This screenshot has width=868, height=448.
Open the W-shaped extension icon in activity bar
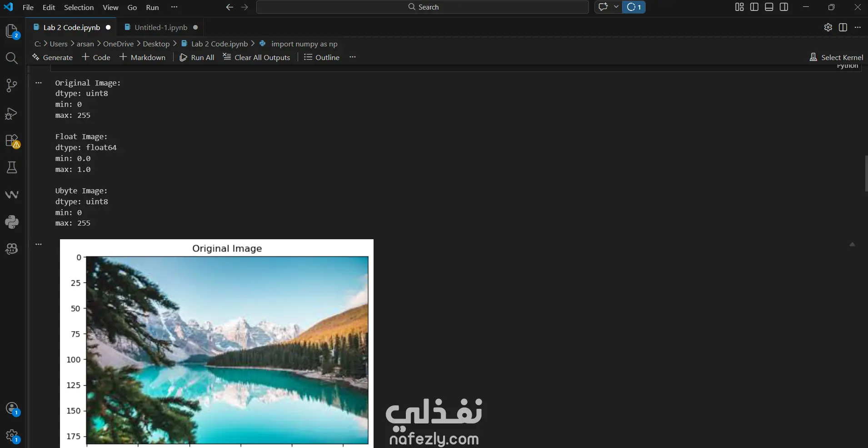[x=12, y=195]
